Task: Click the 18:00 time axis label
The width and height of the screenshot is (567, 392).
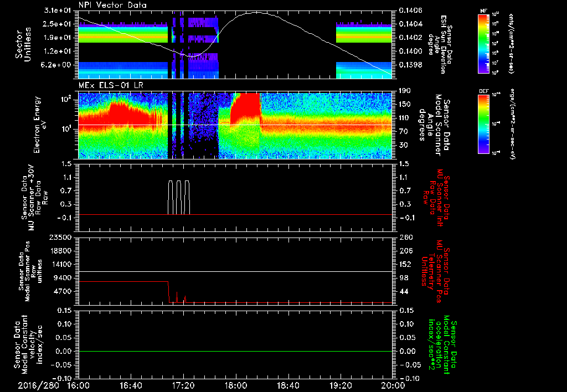Action: coord(236,385)
